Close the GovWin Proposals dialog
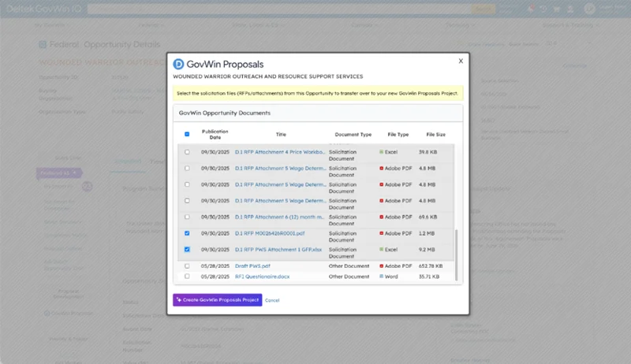 (461, 61)
